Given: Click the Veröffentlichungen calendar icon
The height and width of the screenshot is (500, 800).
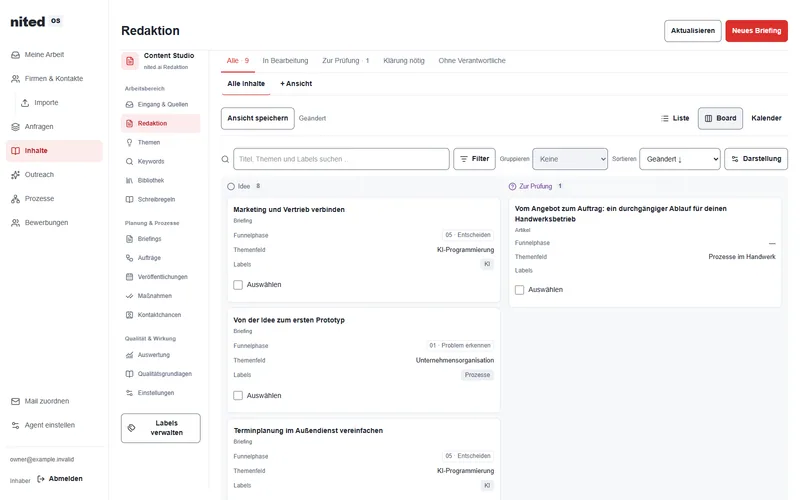Looking at the screenshot, I should pos(130,277).
